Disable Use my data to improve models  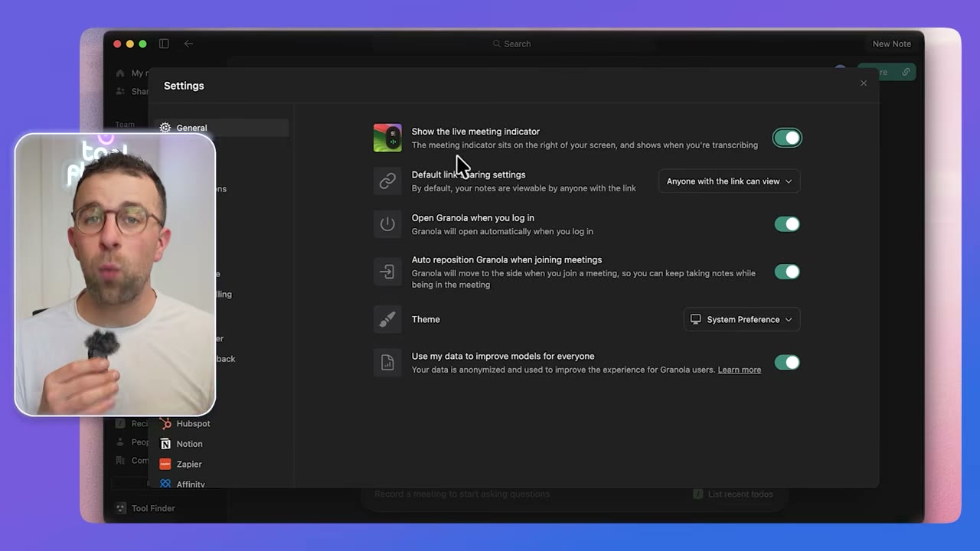point(787,363)
